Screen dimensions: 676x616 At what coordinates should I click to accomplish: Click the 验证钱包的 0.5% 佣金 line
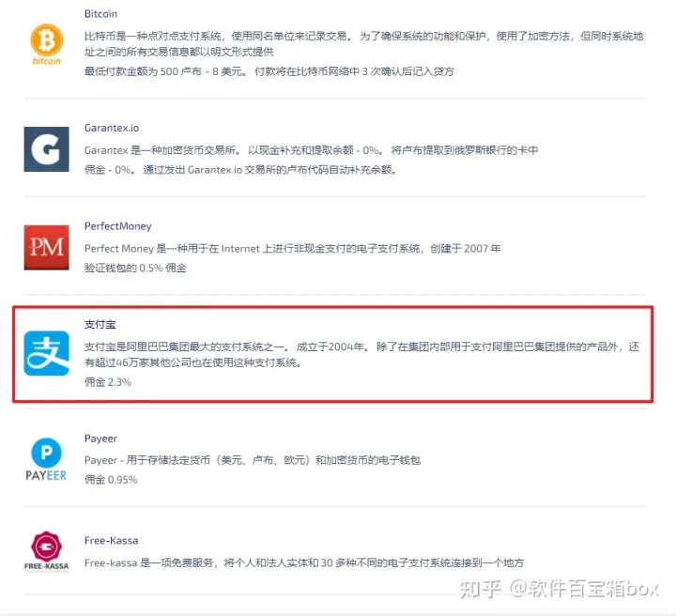pyautogui.click(x=135, y=269)
